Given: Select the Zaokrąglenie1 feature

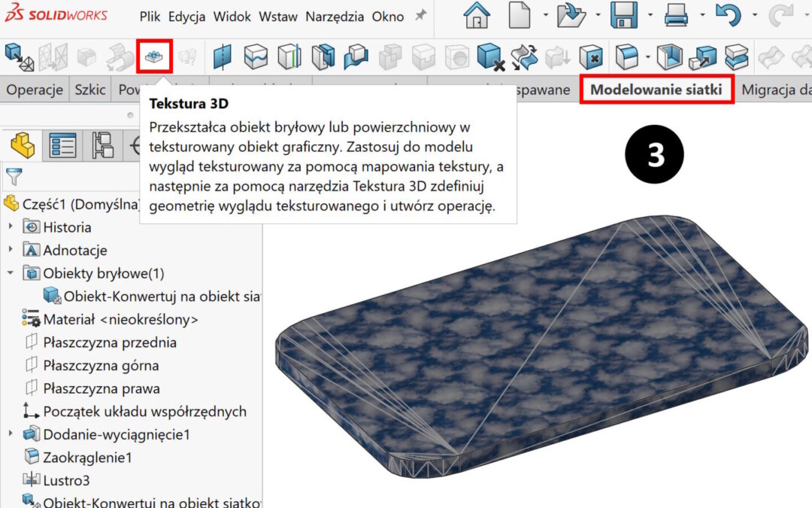Looking at the screenshot, I should (x=87, y=458).
